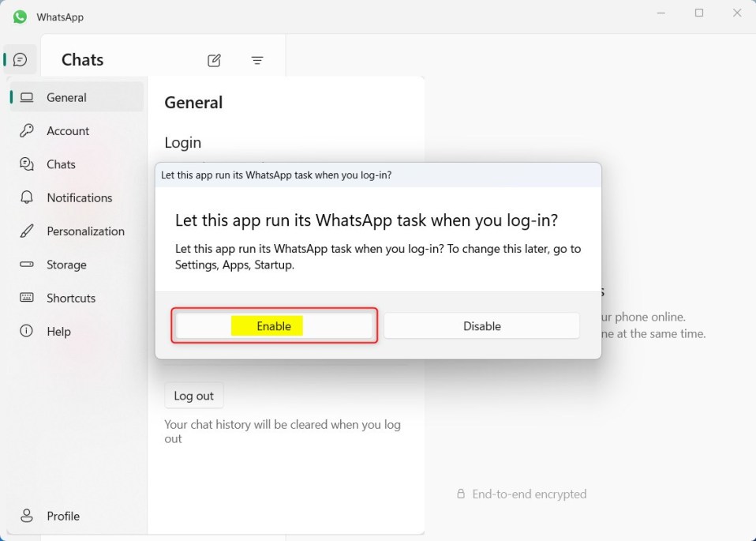Click the dialog title bar text
Screen dimensions: 756x541
[276, 175]
